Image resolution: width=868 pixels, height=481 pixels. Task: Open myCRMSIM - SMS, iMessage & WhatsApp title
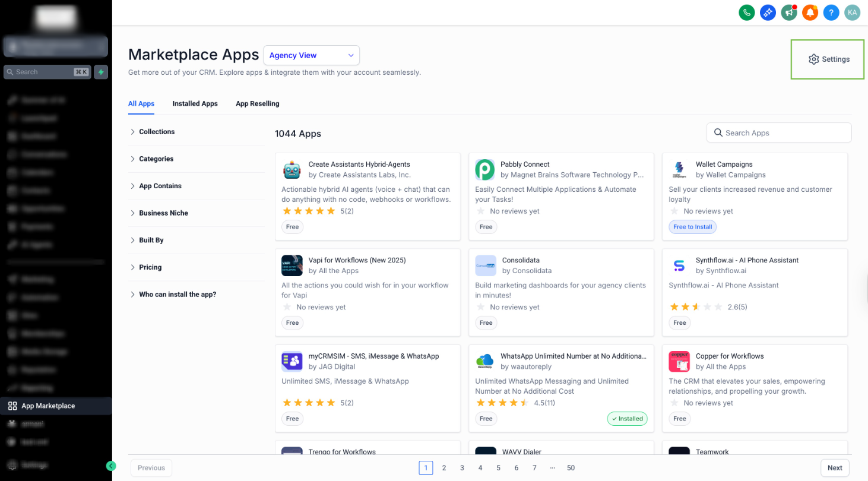tap(373, 356)
